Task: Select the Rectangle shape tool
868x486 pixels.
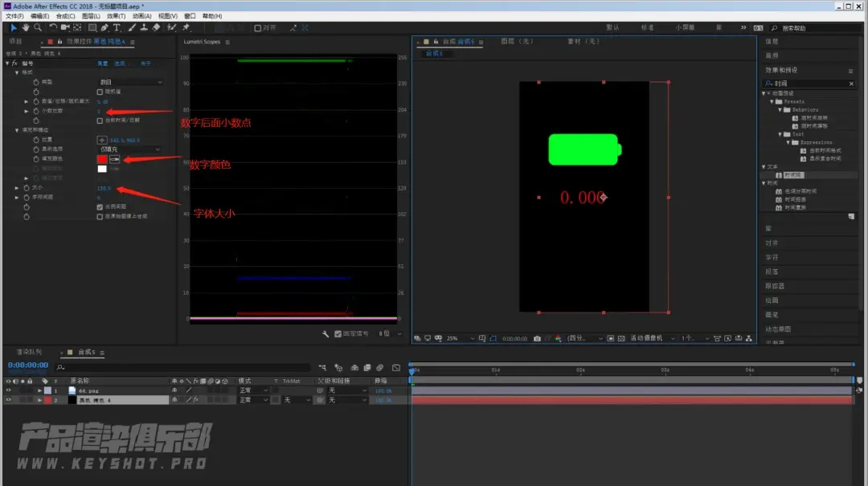Action: [x=92, y=27]
